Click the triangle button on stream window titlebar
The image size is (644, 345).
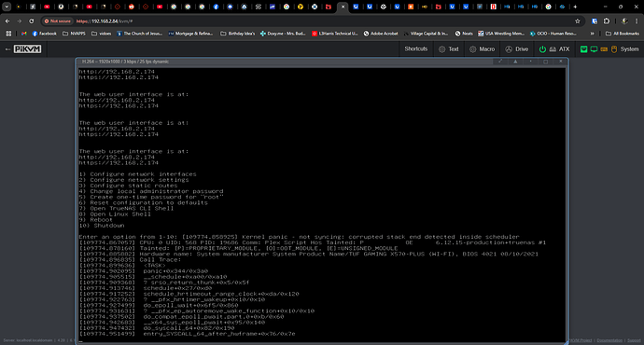pyautogui.click(x=515, y=62)
